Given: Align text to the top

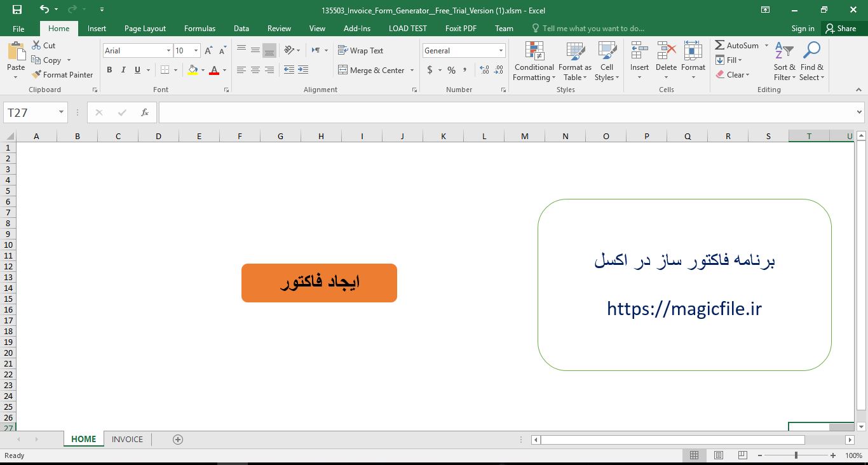Looking at the screenshot, I should pos(241,50).
